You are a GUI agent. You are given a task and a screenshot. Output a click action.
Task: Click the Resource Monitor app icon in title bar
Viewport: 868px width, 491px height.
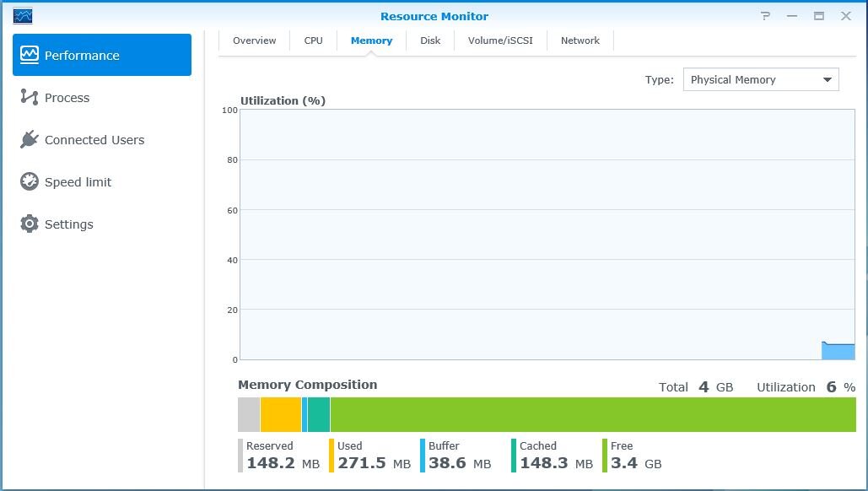(x=23, y=15)
